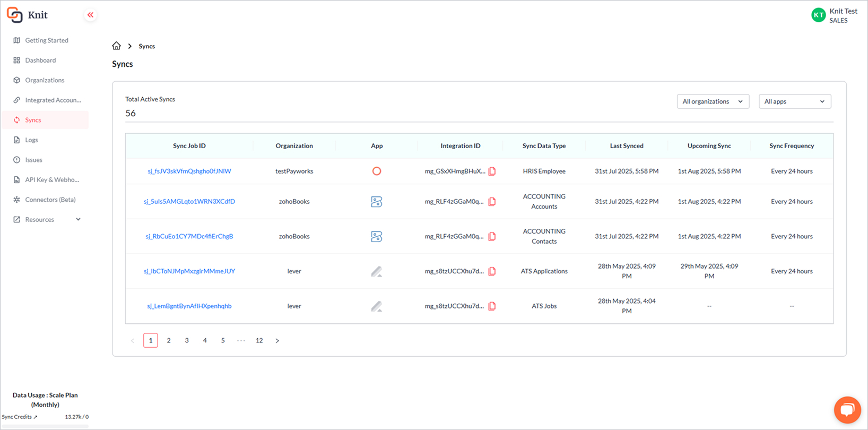Select Syncs in sidebar

pyautogui.click(x=45, y=120)
